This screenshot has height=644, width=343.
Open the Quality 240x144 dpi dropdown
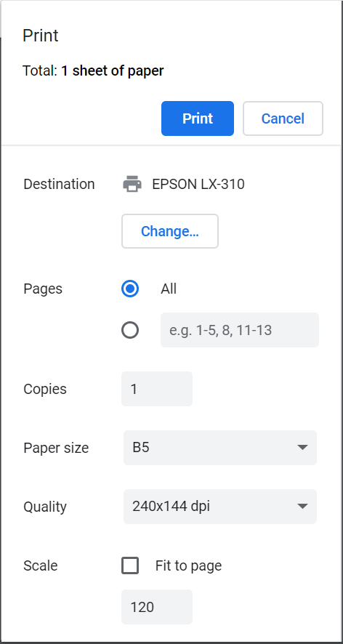(x=220, y=507)
